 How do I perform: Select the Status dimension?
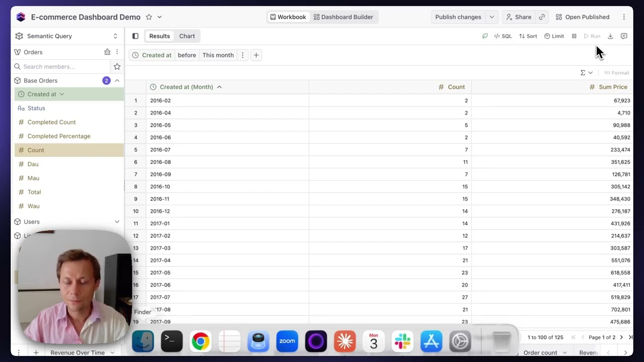click(x=69, y=108)
